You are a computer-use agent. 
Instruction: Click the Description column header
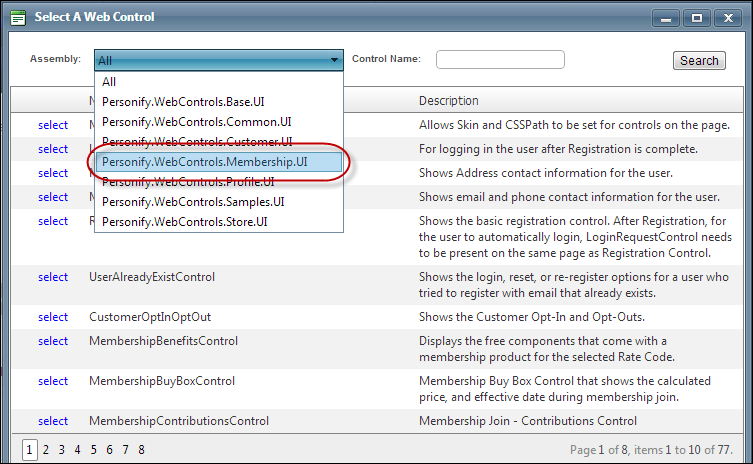pos(449,101)
